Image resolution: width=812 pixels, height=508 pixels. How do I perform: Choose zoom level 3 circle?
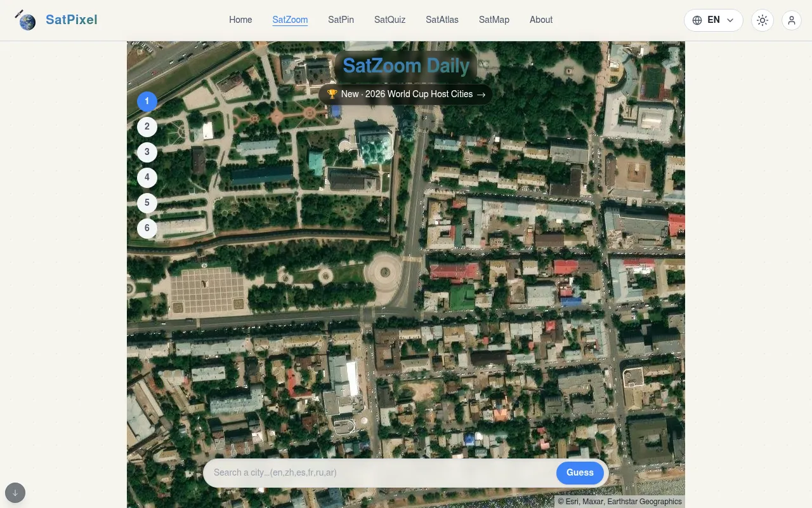(x=147, y=152)
